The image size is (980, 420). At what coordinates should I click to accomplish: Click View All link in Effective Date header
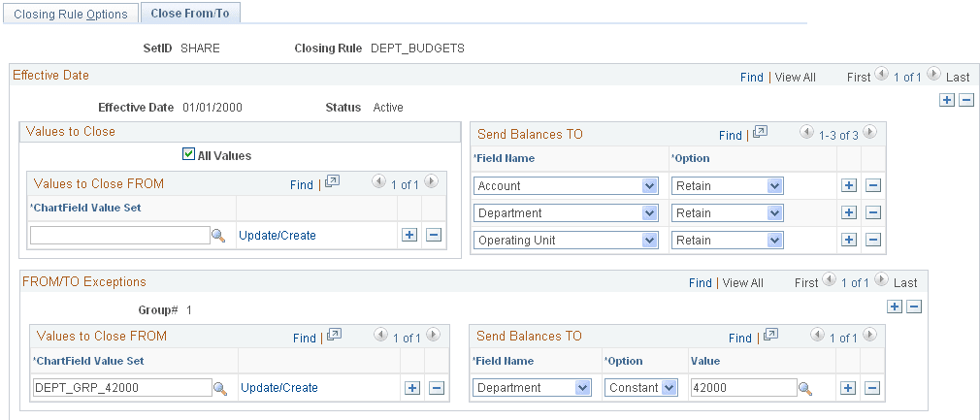(795, 77)
